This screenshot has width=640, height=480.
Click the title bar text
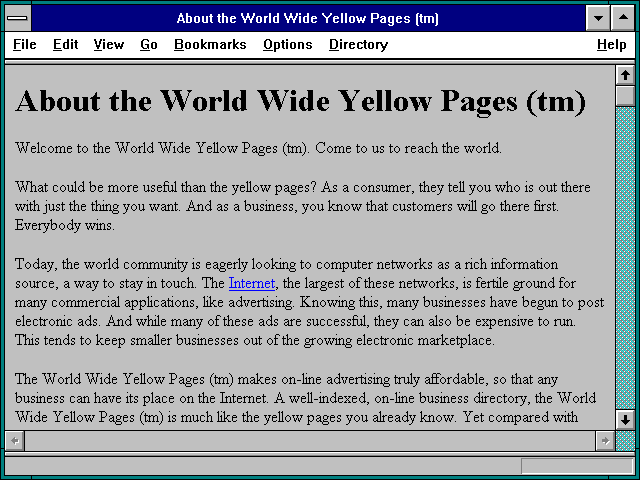[x=308, y=18]
